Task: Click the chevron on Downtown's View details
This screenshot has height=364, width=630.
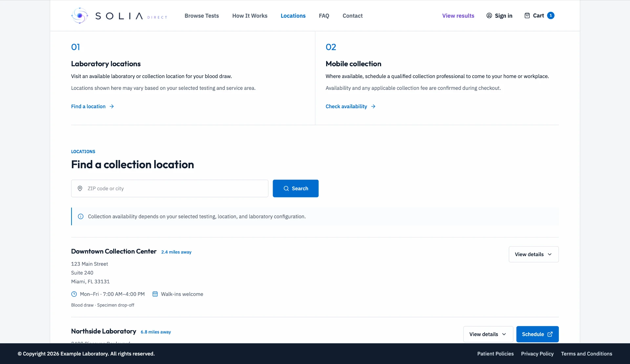Action: (x=550, y=254)
